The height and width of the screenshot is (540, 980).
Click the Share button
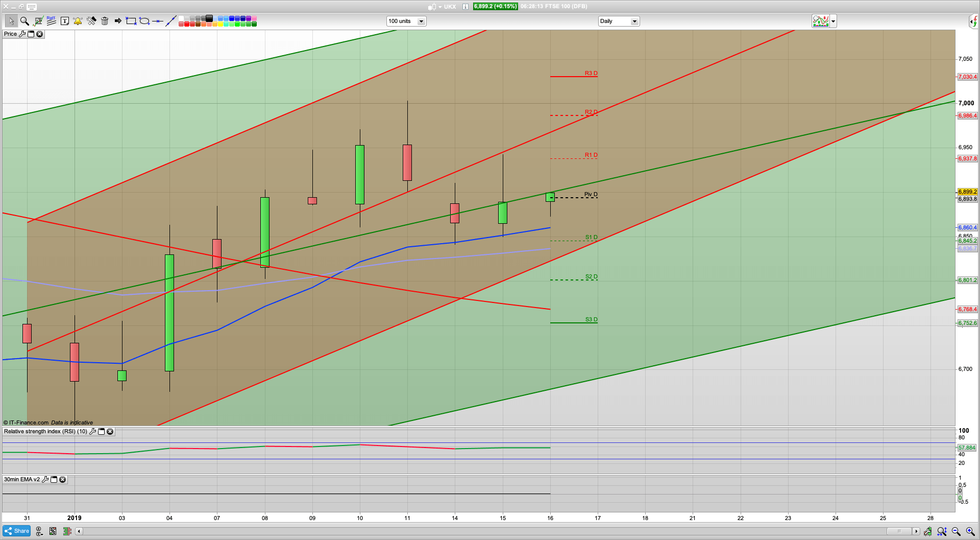(17, 531)
